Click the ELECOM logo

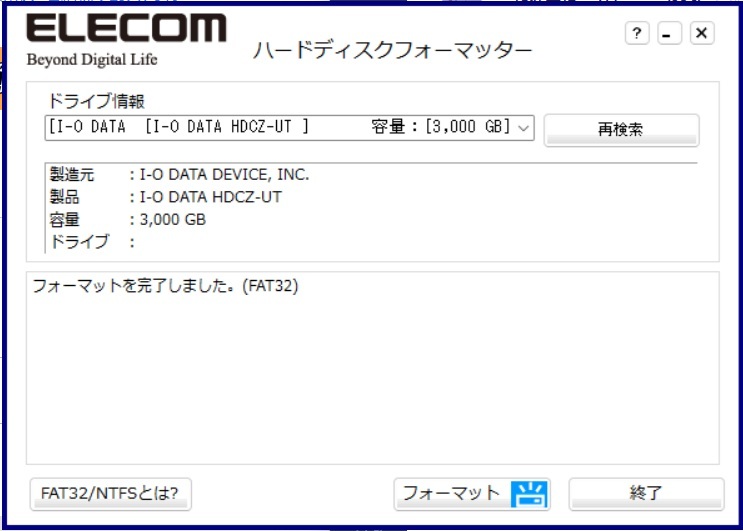[127, 27]
